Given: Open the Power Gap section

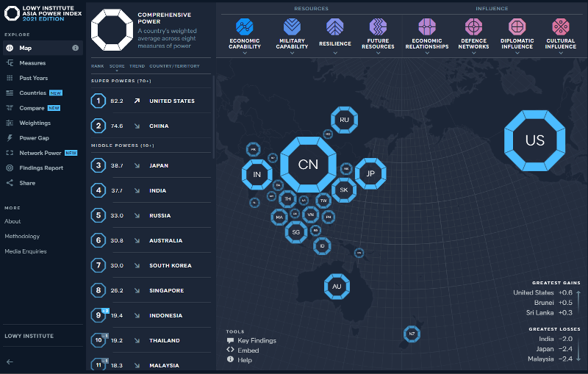Looking at the screenshot, I should click(x=34, y=138).
